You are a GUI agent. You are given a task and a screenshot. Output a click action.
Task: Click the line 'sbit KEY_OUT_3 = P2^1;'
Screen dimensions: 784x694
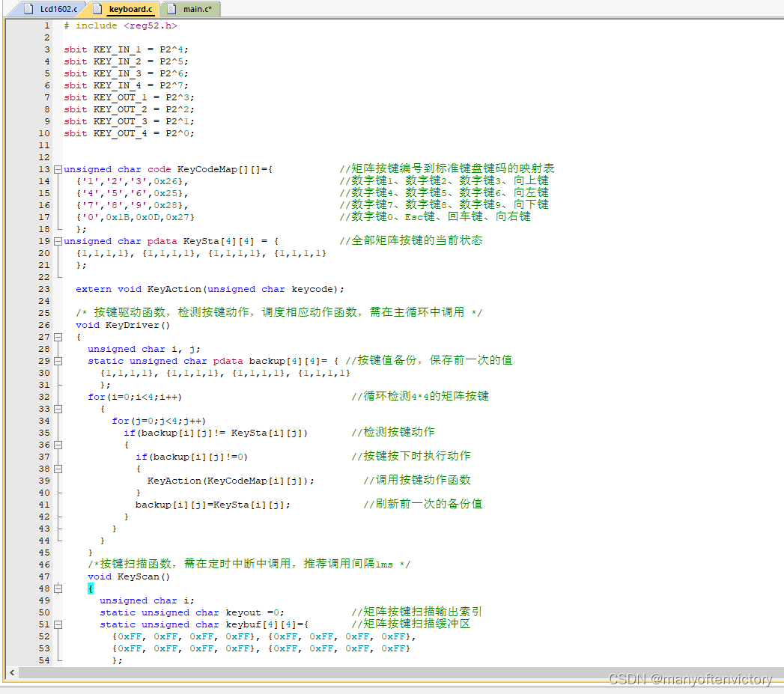tap(129, 121)
